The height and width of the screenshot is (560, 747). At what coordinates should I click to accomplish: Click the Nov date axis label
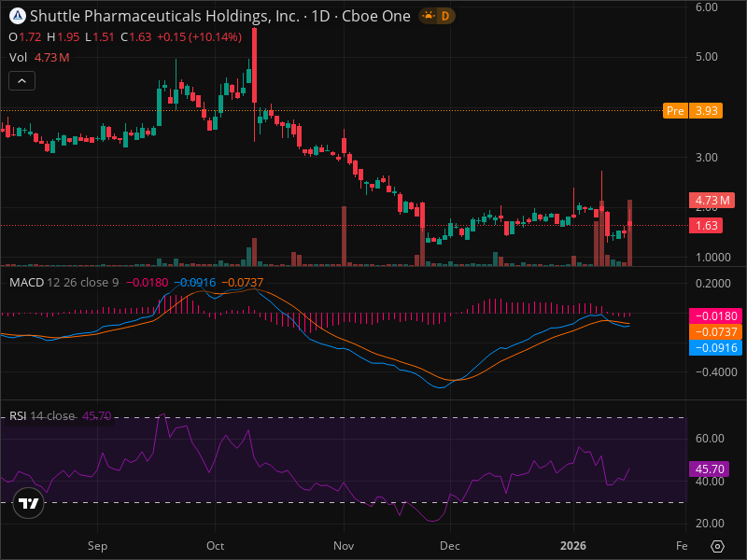[x=344, y=546]
